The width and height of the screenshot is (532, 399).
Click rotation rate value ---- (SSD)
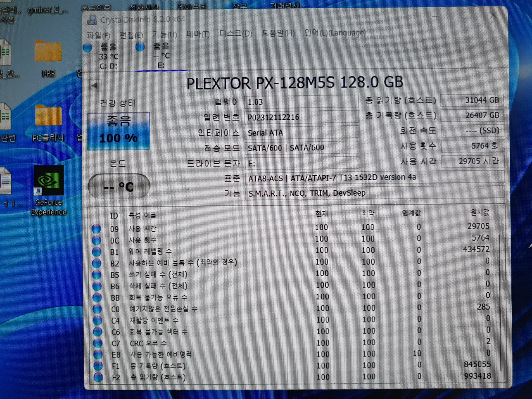click(473, 131)
